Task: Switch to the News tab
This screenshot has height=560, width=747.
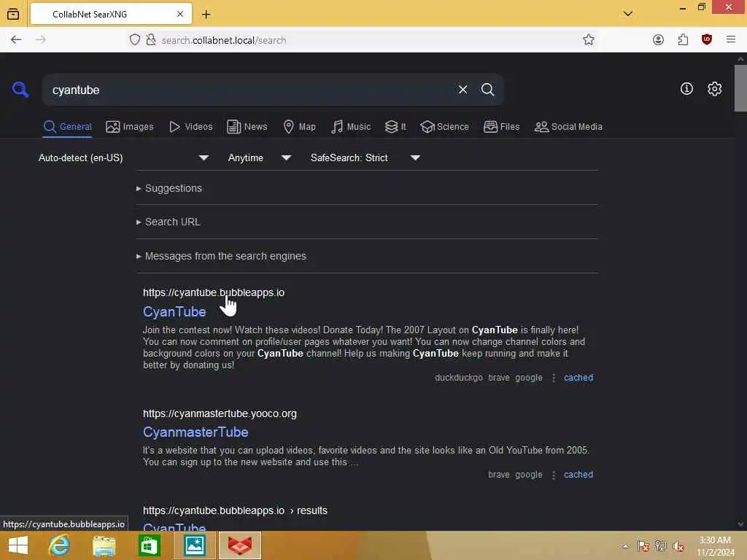Action: 247,127
